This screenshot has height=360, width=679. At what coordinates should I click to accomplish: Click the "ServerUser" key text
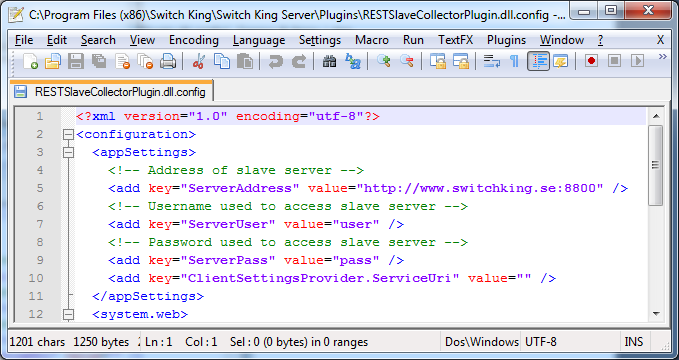227,224
